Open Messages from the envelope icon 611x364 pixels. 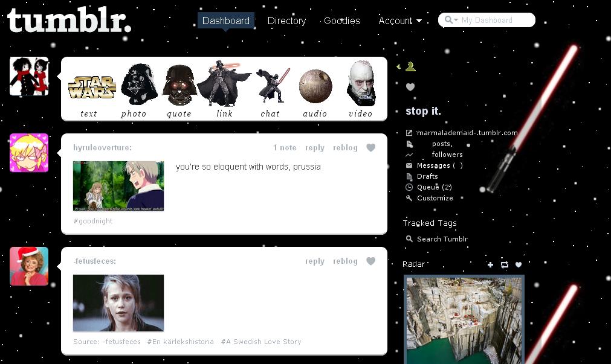(x=408, y=165)
